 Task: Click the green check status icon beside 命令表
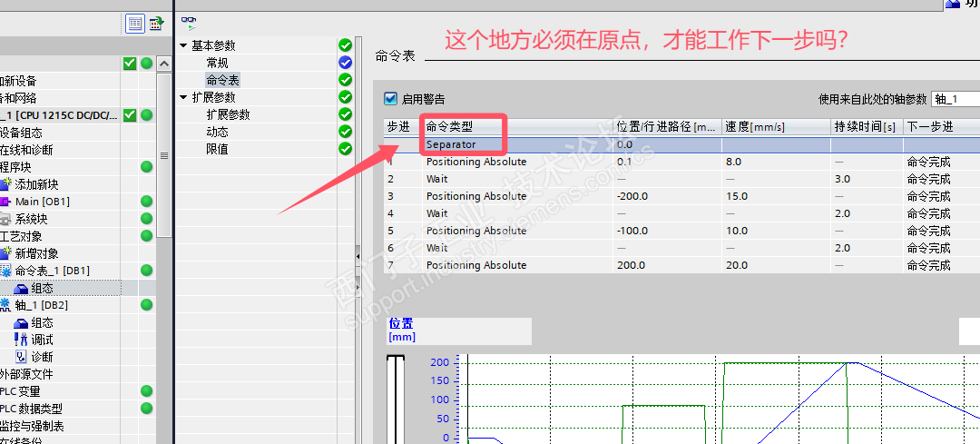345,80
